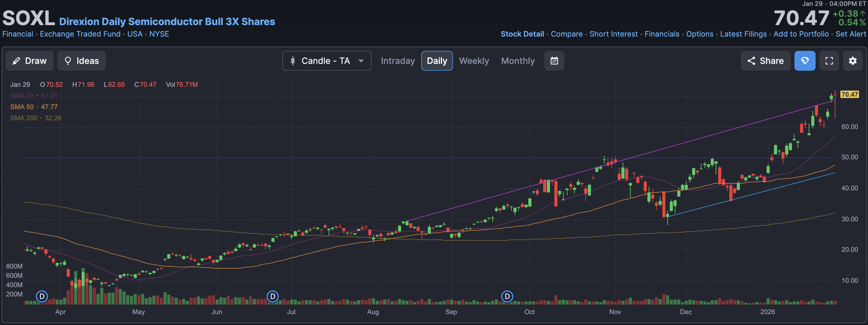Open the NYSE exchange link

point(159,34)
